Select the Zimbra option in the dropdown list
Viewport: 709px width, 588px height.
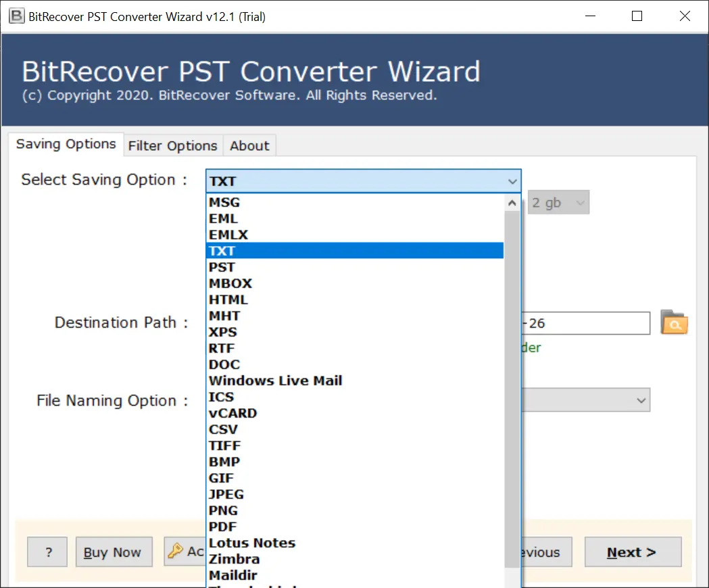tap(234, 559)
